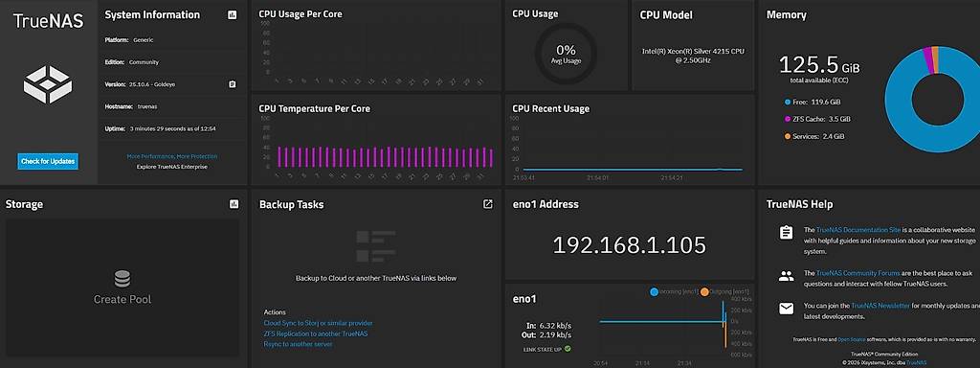This screenshot has height=368, width=980.
Task: Click Edition value Community
Action: (144, 62)
